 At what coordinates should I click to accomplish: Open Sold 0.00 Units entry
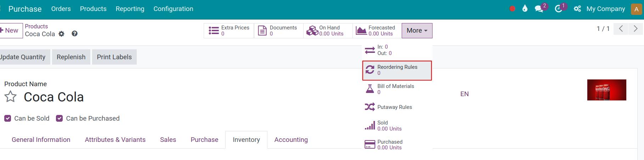(x=397, y=126)
